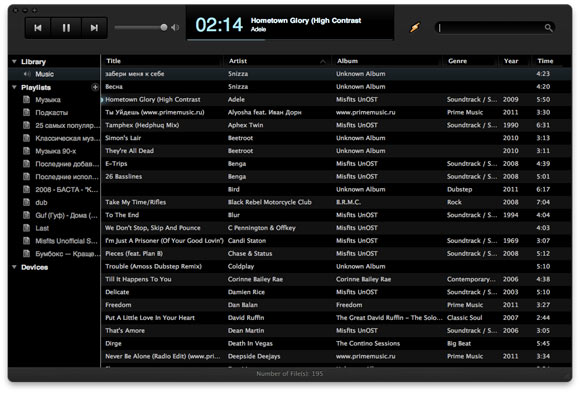
Task: Click the orange lightning bolt icon
Action: point(415,27)
